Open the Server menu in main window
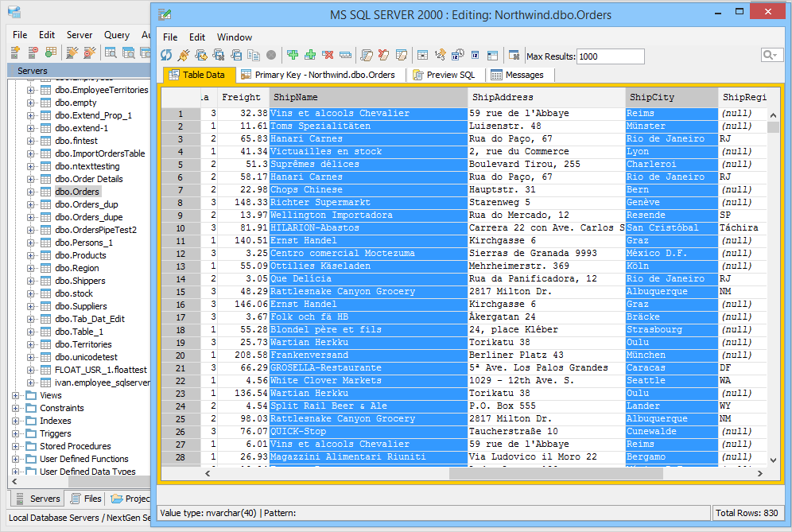Viewport: 792px width, 532px height. (x=80, y=35)
